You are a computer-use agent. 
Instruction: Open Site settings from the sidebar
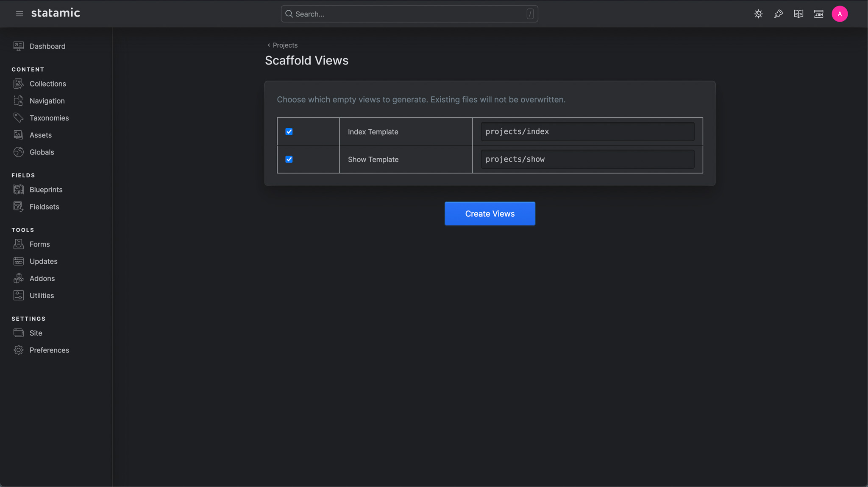(36, 333)
